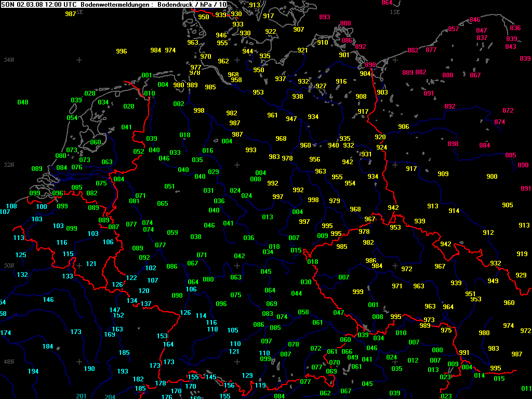This screenshot has width=532, height=399.
Task: Click the yellow station value 929
Action: click(521, 275)
